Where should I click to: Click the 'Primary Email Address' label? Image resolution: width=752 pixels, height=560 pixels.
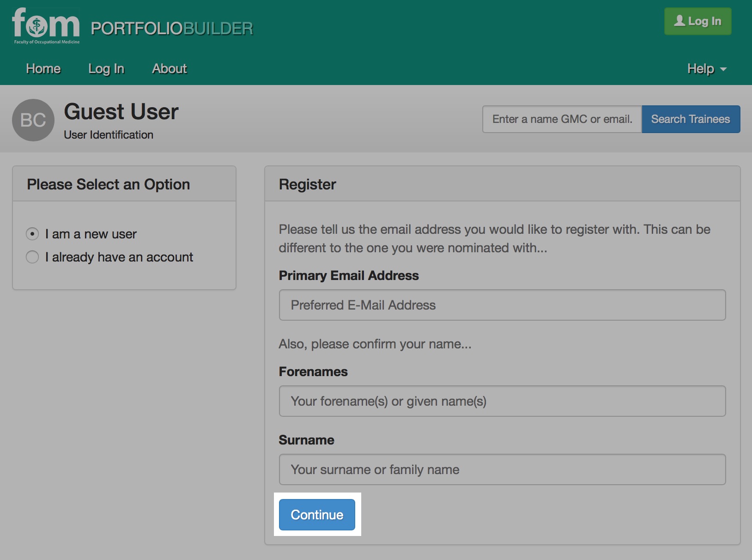pyautogui.click(x=349, y=275)
